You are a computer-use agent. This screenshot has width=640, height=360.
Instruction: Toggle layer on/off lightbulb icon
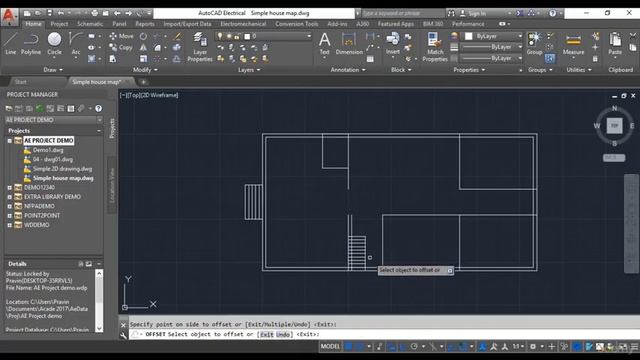coord(220,36)
